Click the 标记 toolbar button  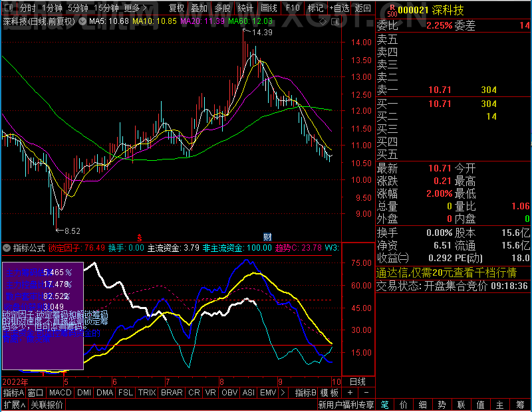pos(315,8)
